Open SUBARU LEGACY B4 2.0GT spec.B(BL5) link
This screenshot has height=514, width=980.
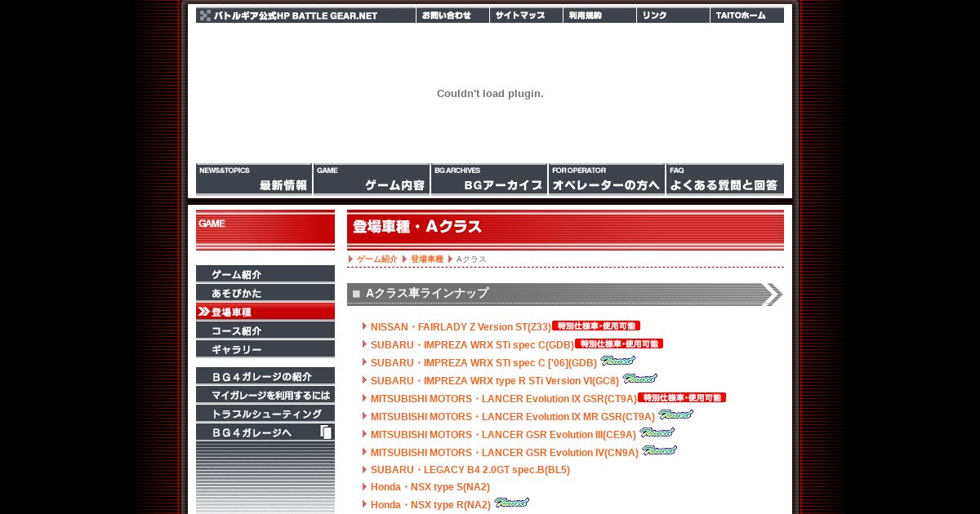tap(470, 470)
